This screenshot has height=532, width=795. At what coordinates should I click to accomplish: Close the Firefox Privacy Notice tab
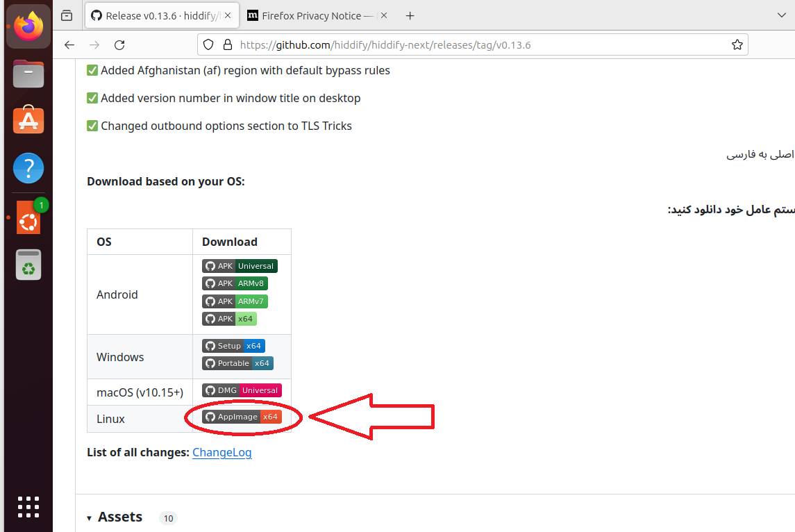(x=384, y=16)
